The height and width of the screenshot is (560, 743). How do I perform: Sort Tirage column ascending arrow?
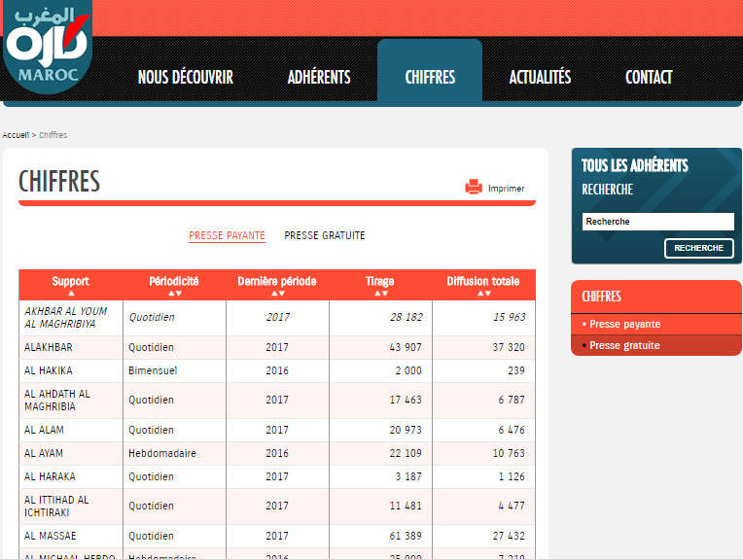[x=376, y=294]
